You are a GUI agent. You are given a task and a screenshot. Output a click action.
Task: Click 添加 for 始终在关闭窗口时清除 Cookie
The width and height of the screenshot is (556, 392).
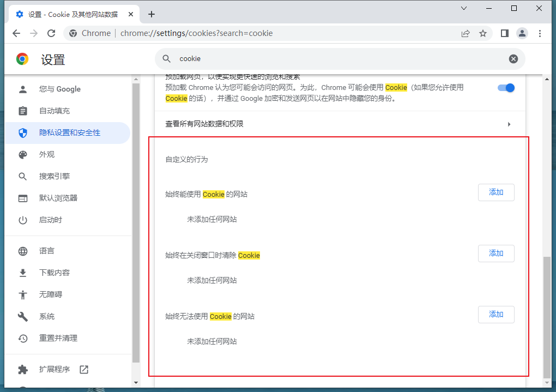[496, 254]
